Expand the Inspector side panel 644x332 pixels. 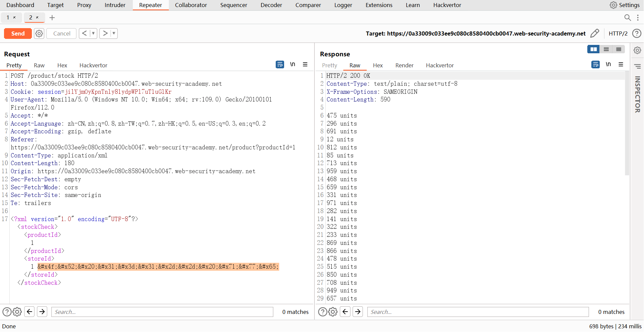[637, 94]
